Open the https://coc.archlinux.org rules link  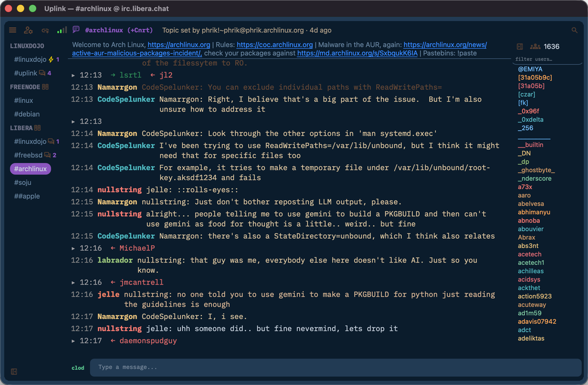(274, 45)
